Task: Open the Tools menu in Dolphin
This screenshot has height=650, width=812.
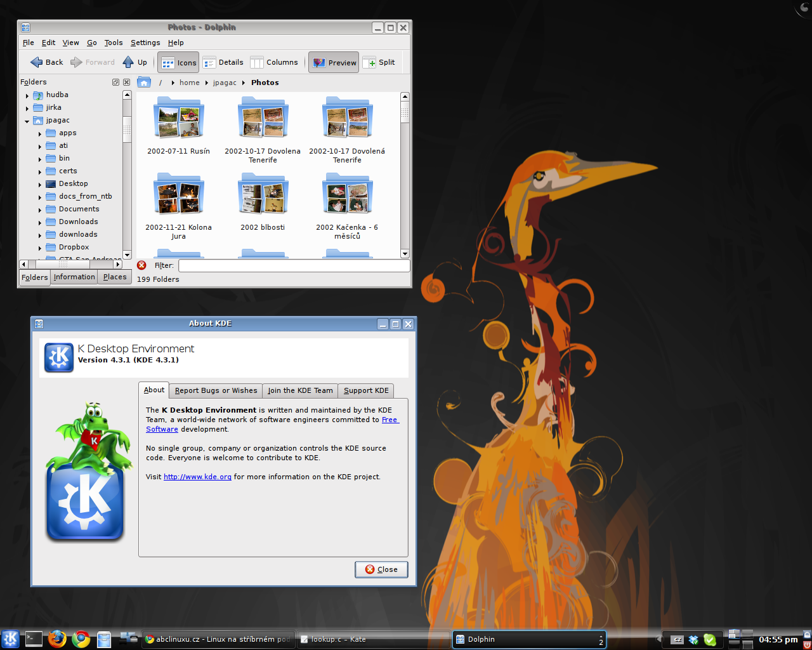Action: (x=114, y=43)
